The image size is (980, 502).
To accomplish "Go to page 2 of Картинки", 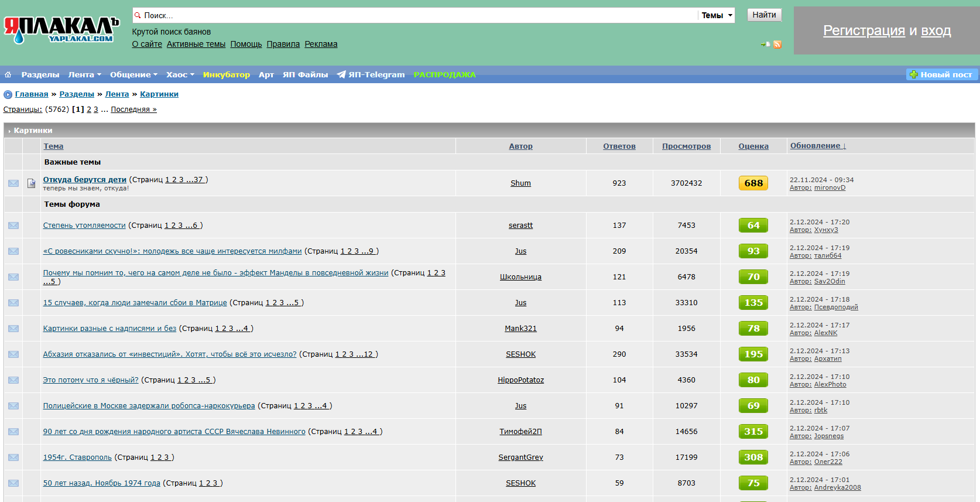I will click(89, 110).
